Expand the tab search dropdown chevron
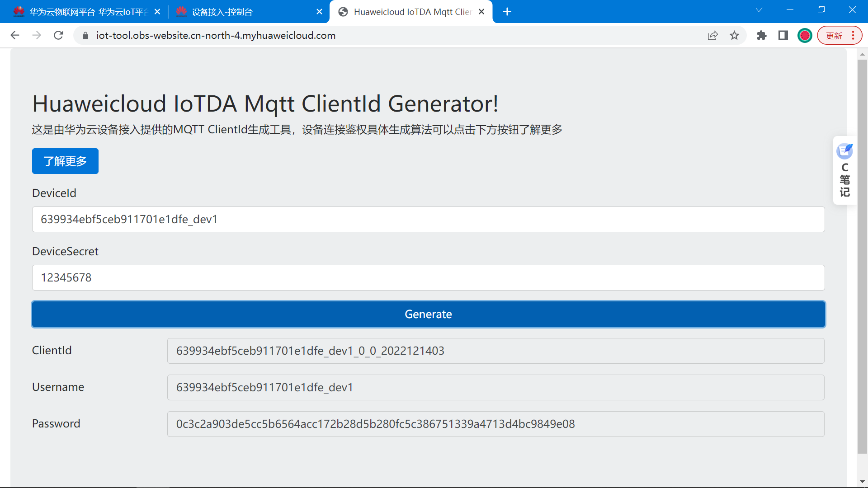The image size is (868, 488). click(759, 10)
